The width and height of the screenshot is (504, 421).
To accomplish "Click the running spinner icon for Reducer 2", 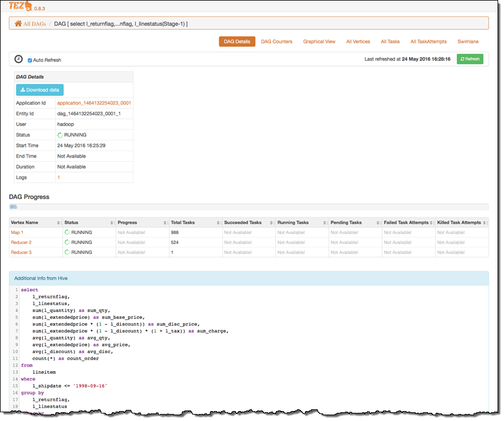I will 67,242.
